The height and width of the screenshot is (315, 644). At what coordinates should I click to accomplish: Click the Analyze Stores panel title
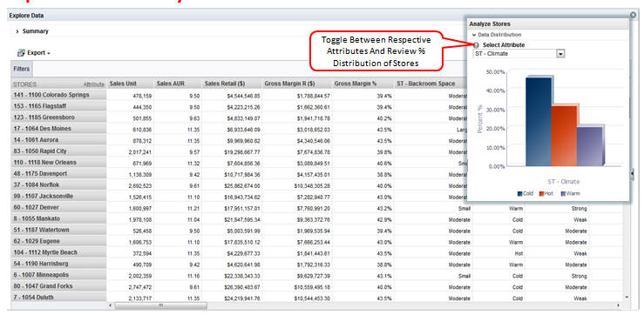tap(490, 24)
